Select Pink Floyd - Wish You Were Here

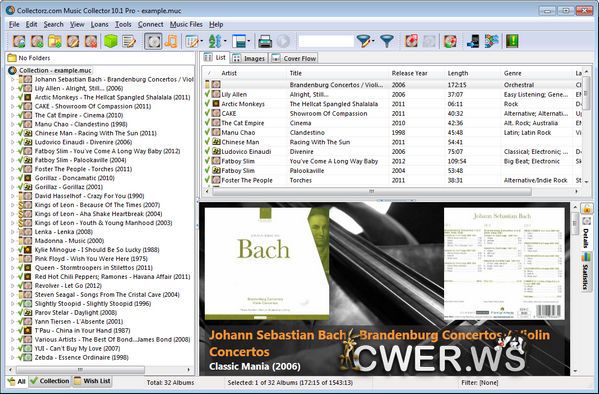coord(91,259)
